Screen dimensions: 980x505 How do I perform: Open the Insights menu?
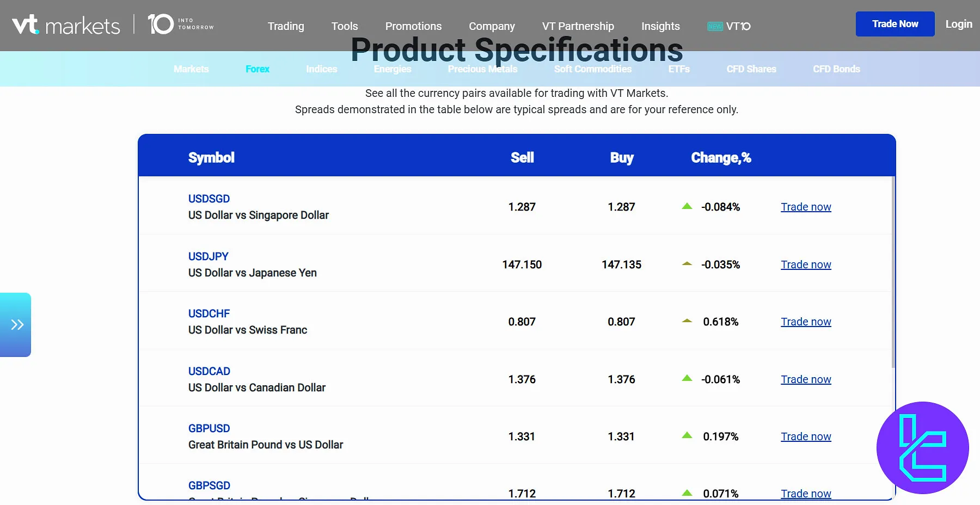[660, 26]
